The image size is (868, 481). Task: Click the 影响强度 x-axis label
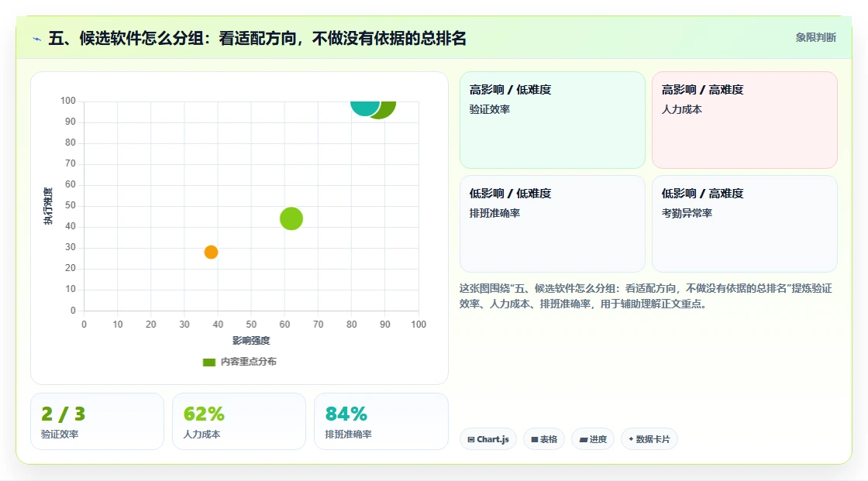[251, 340]
